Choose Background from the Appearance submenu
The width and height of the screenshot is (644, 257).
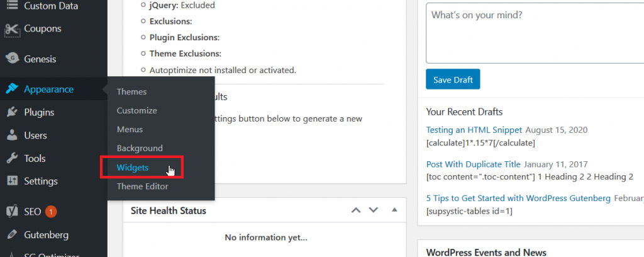(140, 148)
